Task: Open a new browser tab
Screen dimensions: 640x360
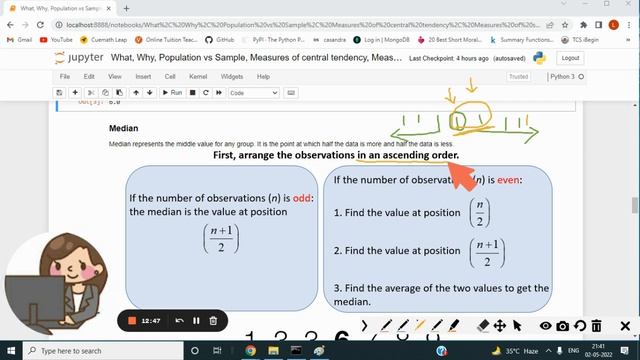Action: (126, 8)
